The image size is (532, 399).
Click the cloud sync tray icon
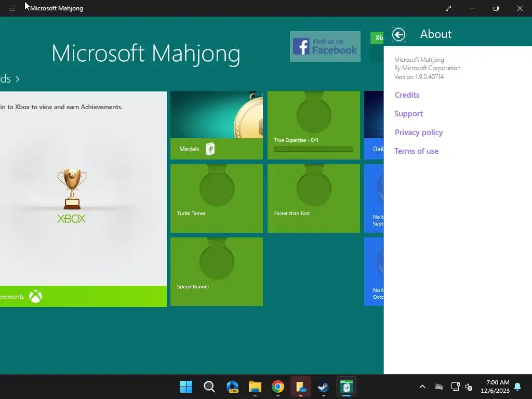pos(439,387)
